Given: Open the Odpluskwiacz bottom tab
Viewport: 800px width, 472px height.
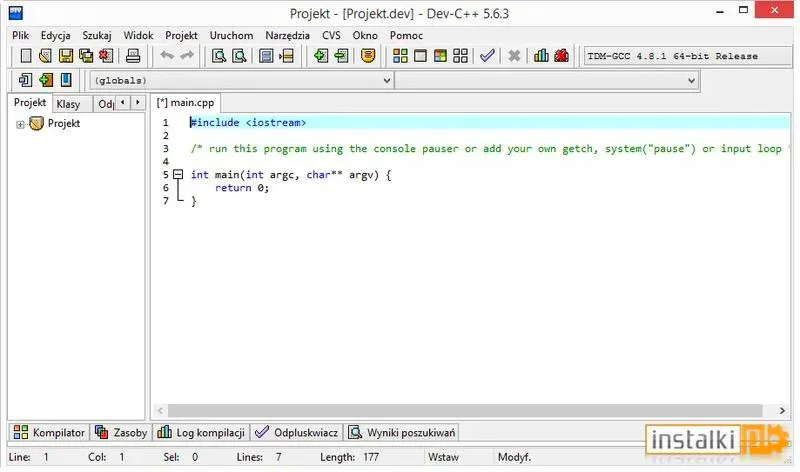Looking at the screenshot, I should coord(296,433).
